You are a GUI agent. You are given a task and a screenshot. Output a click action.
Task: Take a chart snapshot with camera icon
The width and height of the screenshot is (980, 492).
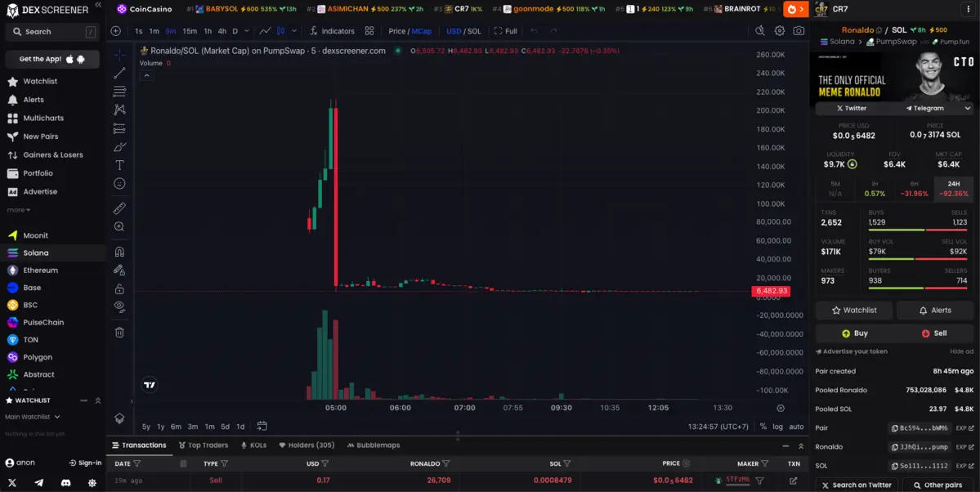(x=799, y=30)
